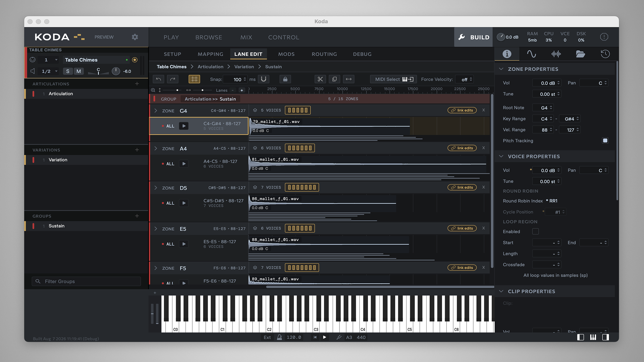This screenshot has width=644, height=362.
Task: Collapse the VOICE PROPERTIES section
Action: (501, 156)
